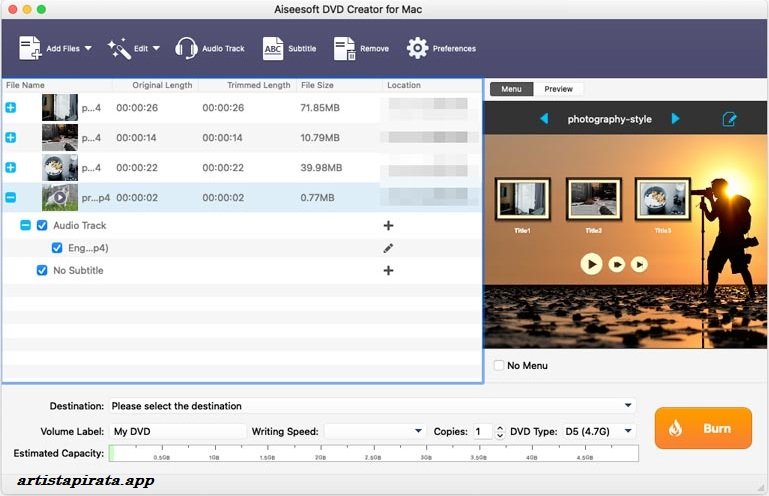Click the Audio Track toolbar label
Image resolution: width=769 pixels, height=496 pixels.
pos(223,49)
